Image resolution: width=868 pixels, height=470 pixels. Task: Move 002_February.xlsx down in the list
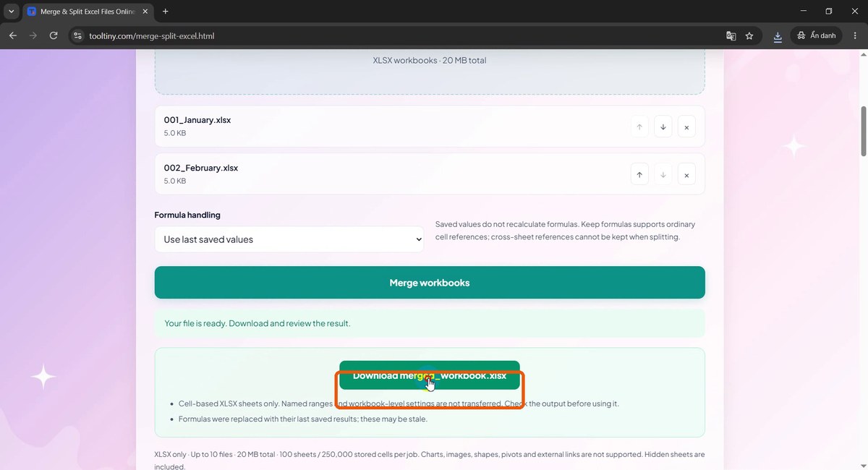pos(663,175)
